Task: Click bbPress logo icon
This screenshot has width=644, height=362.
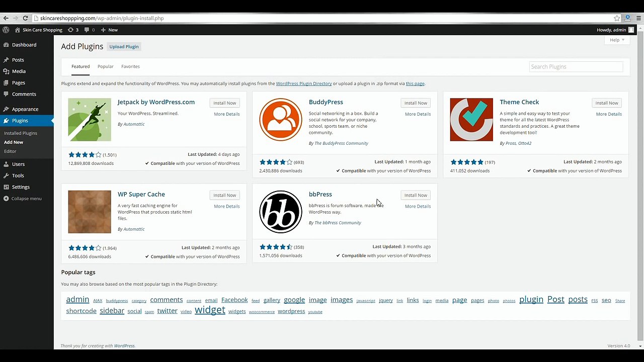Action: tap(281, 212)
